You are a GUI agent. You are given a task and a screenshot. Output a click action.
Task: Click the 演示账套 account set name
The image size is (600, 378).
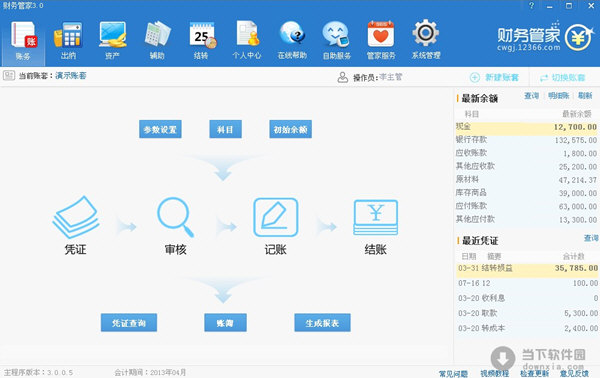pyautogui.click(x=71, y=75)
